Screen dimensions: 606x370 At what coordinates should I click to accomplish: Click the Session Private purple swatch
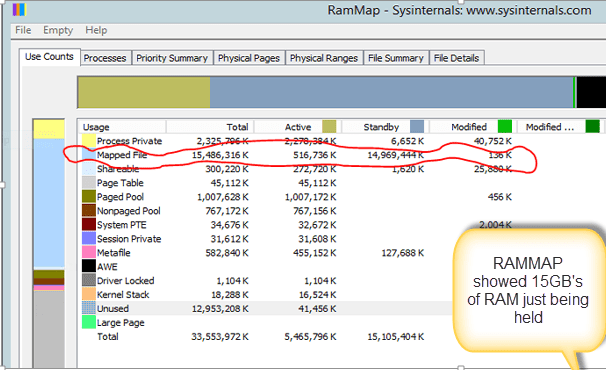click(89, 238)
